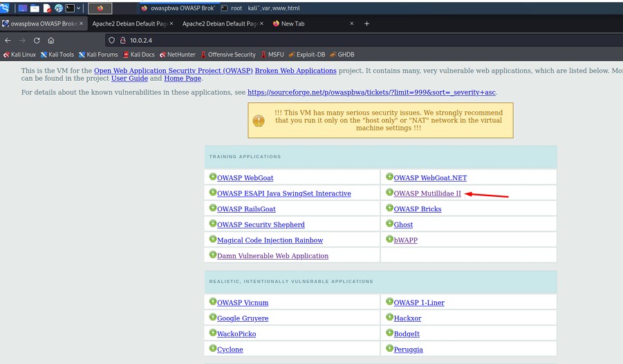The image size is (623, 364).
Task: Go forward one page in Firefox
Action: pyautogui.click(x=22, y=41)
